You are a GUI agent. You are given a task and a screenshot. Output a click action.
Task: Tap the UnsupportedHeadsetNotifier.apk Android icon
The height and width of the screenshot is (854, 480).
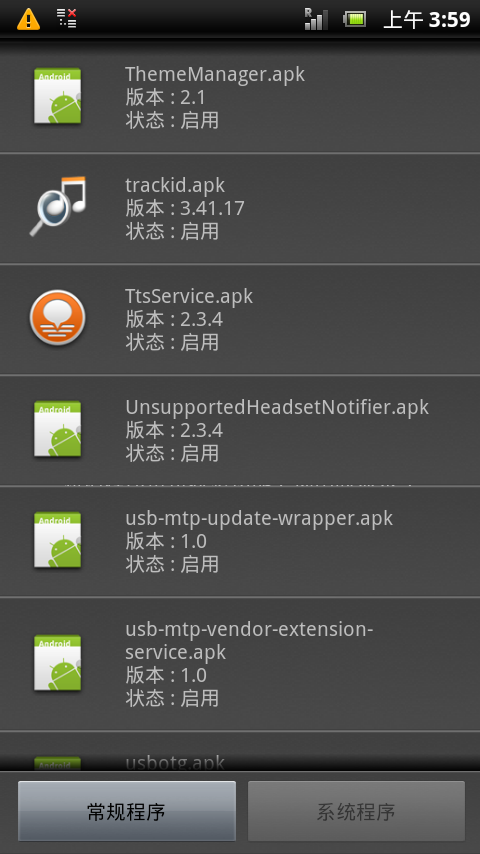click(57, 430)
